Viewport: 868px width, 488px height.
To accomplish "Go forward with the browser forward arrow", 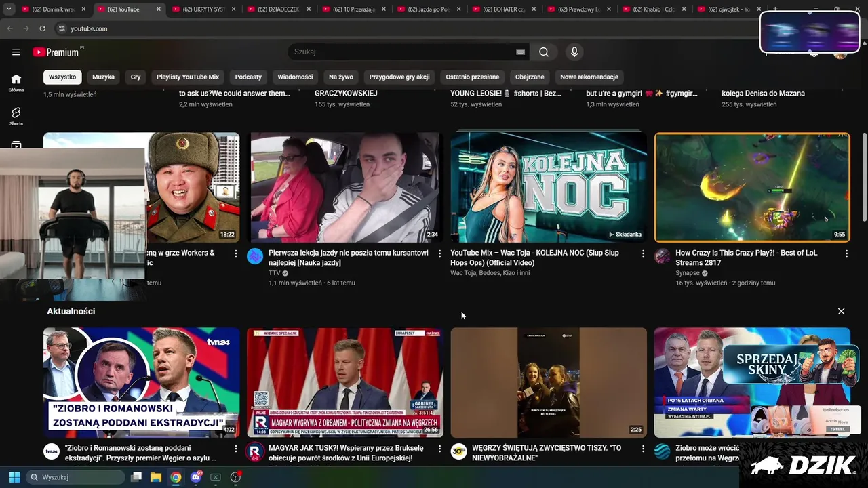I will 26,28.
